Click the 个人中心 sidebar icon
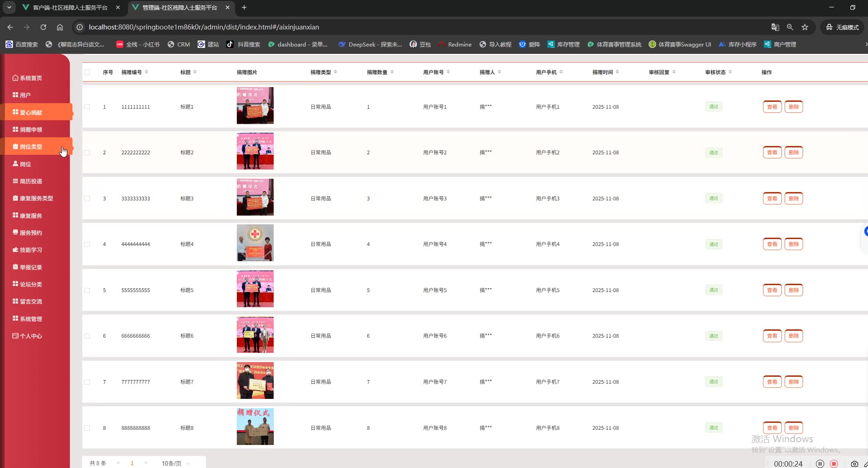 tap(15, 336)
